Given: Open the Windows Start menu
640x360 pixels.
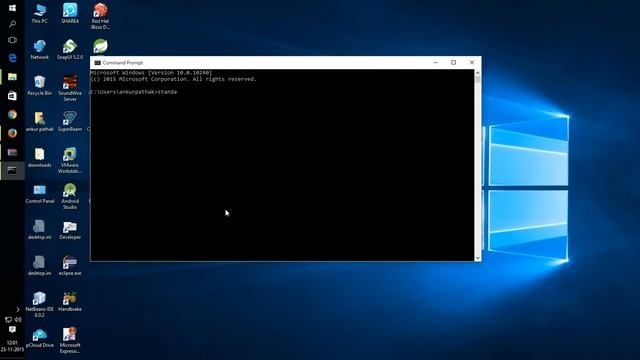Looking at the screenshot, I should [12, 8].
